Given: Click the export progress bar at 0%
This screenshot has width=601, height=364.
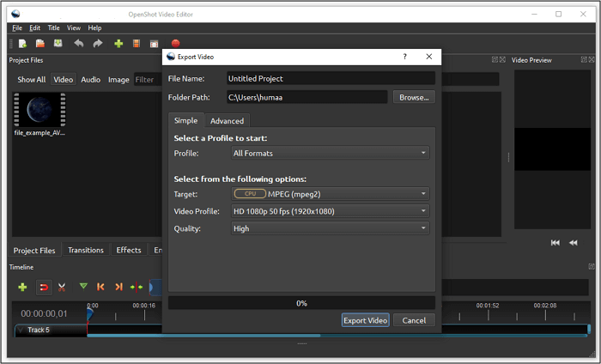Looking at the screenshot, I should coord(301,303).
